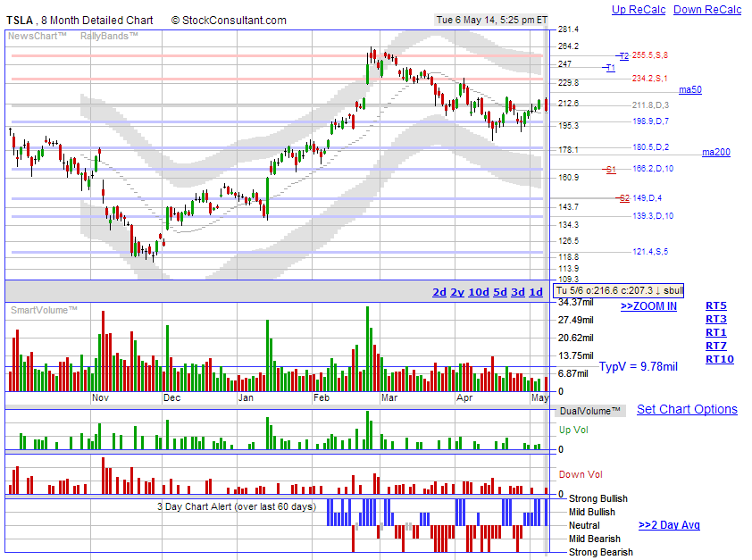Screen dimensions: 752x560
Task: Open the RT3 link
Action: 716,319
